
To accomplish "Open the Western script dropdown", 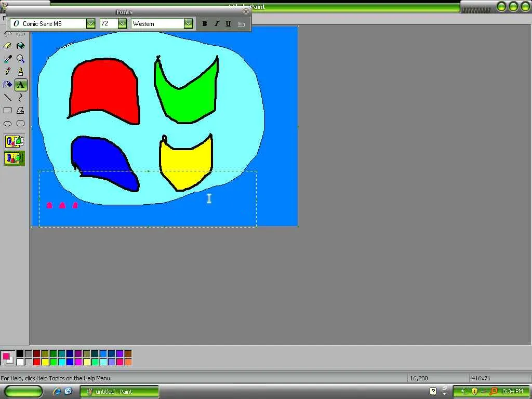I will click(x=188, y=24).
